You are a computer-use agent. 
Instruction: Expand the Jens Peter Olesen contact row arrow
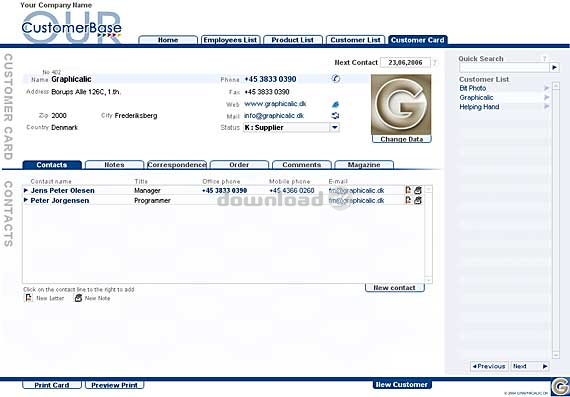(26, 190)
